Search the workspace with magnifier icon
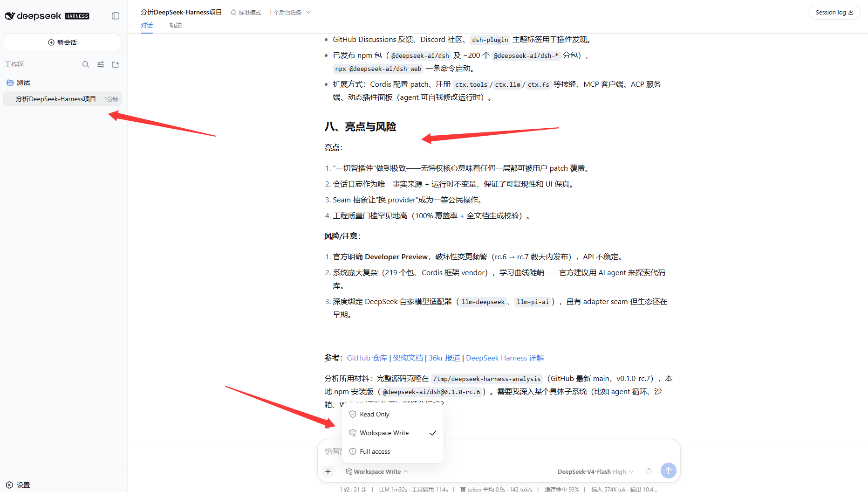The height and width of the screenshot is (492, 868). coord(86,64)
